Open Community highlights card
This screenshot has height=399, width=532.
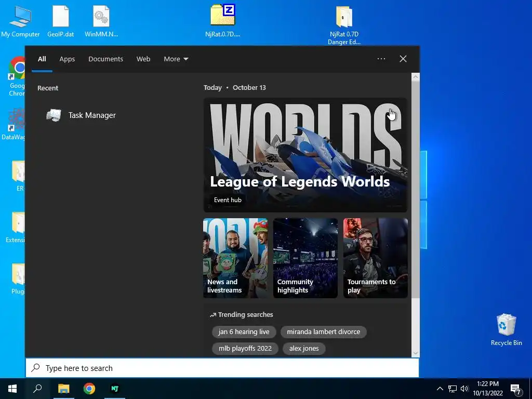pos(305,258)
